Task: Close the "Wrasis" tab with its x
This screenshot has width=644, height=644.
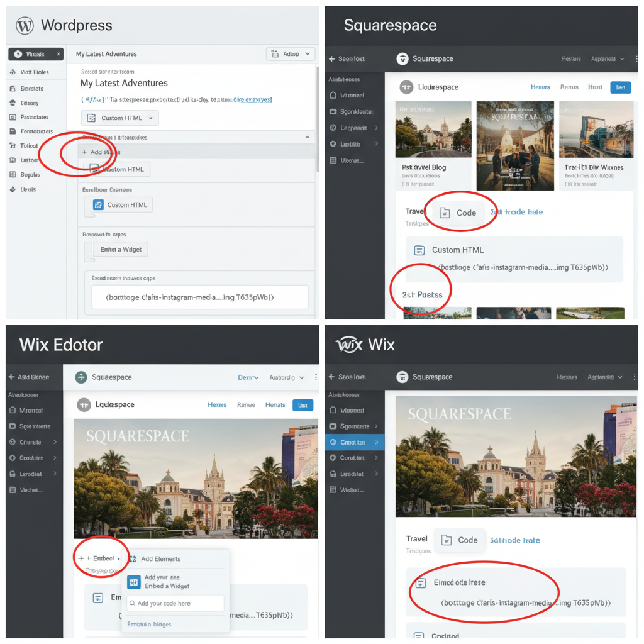Action: tap(58, 54)
